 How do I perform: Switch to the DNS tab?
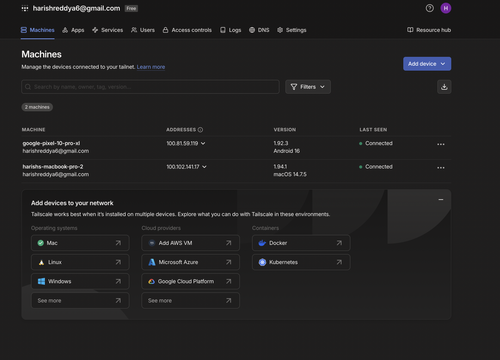click(259, 30)
